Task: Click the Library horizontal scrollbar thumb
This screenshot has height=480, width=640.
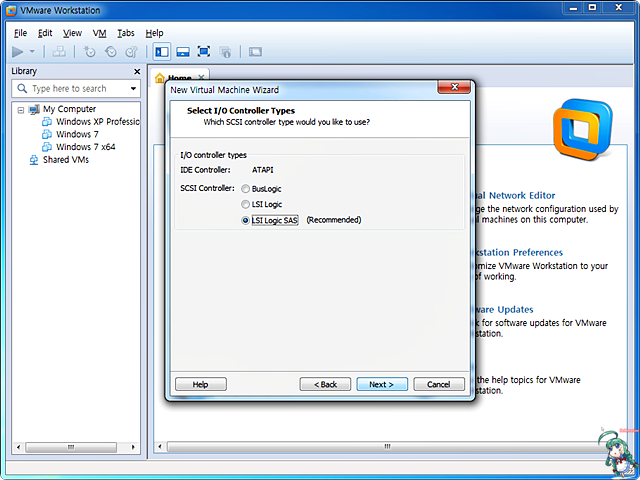Action: [x=71, y=447]
